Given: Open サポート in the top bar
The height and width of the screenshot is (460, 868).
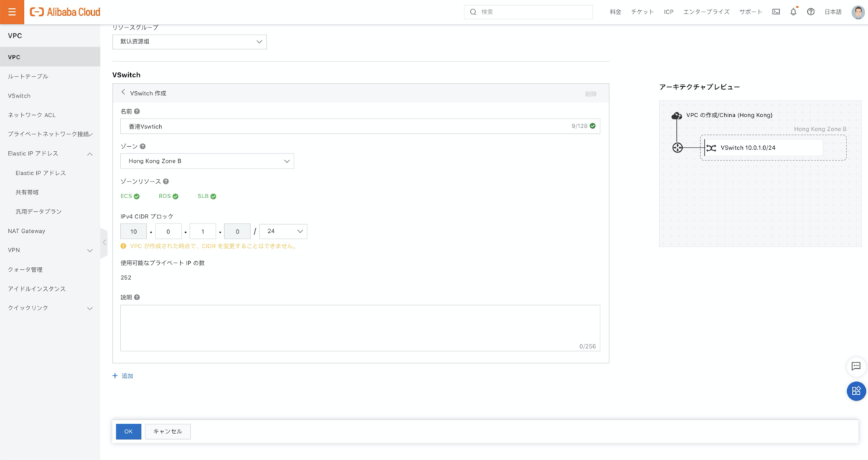Looking at the screenshot, I should tap(751, 12).
